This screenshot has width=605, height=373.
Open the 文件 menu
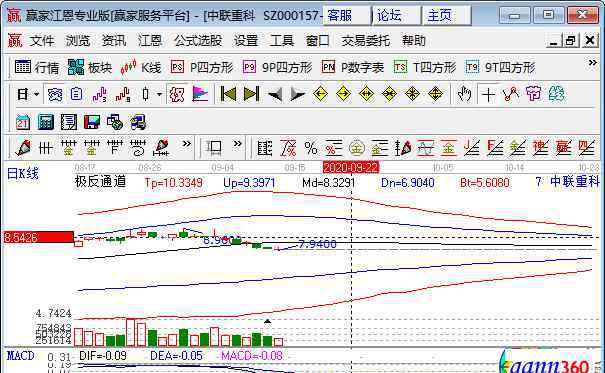[x=42, y=41]
